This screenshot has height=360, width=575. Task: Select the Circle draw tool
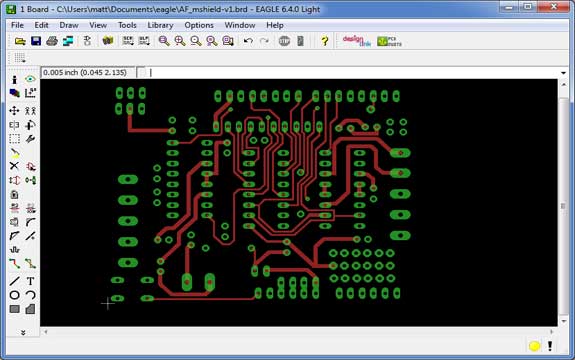click(14, 295)
